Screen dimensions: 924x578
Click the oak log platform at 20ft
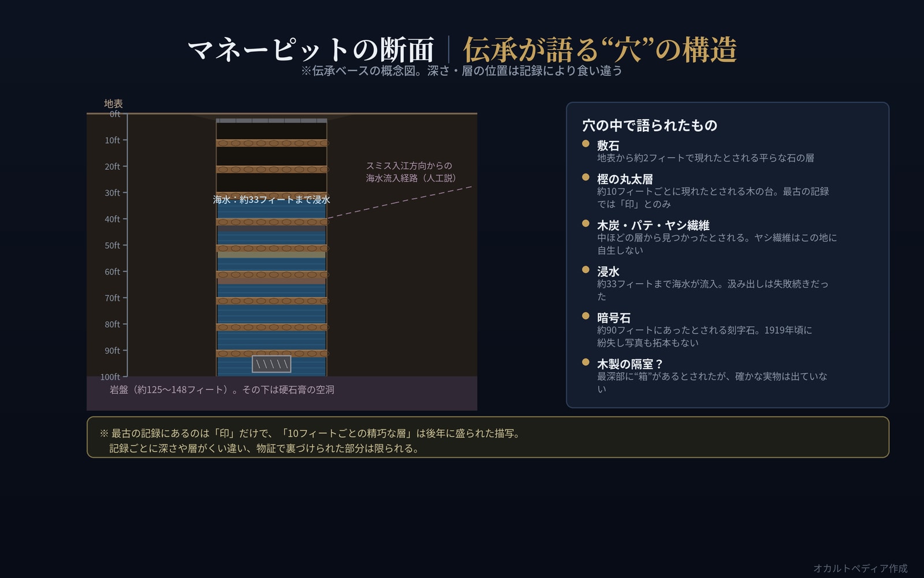click(271, 169)
